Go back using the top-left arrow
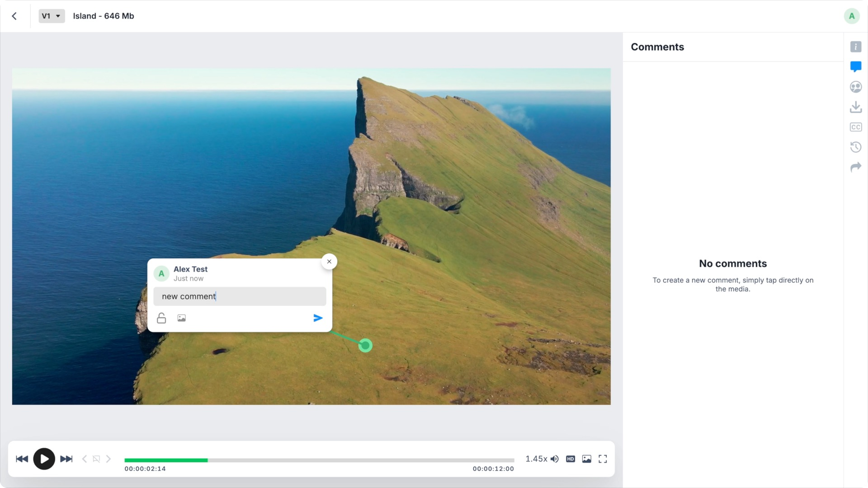The height and width of the screenshot is (488, 868). click(x=14, y=16)
